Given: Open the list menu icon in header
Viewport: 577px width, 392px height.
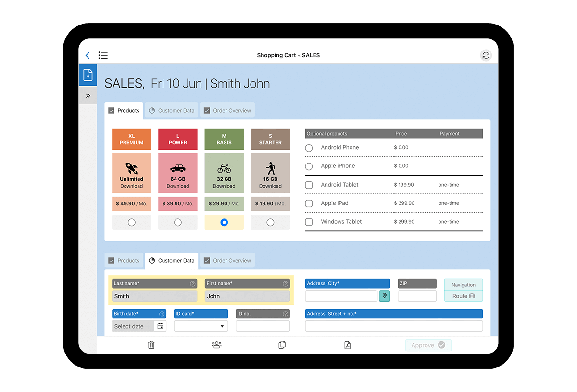Looking at the screenshot, I should (103, 55).
